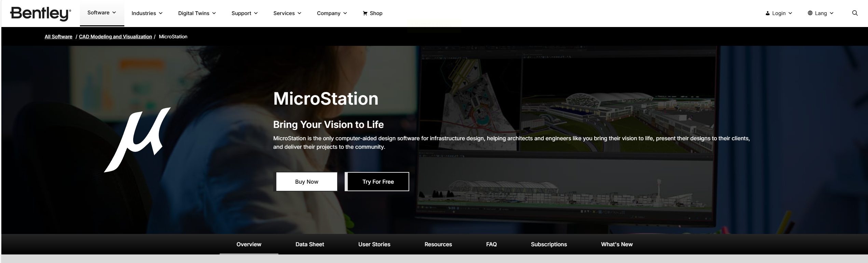
Task: Open the Login dropdown chevron
Action: 790,13
